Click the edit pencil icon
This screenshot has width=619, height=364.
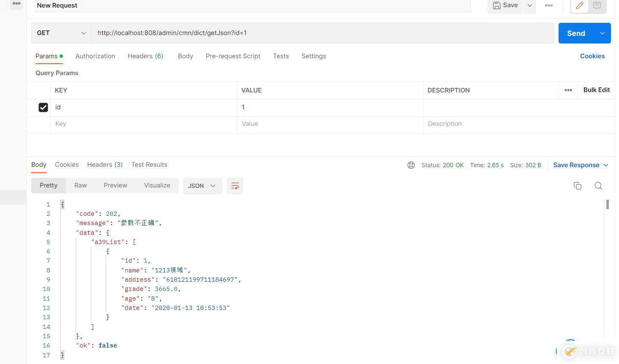pyautogui.click(x=579, y=5)
